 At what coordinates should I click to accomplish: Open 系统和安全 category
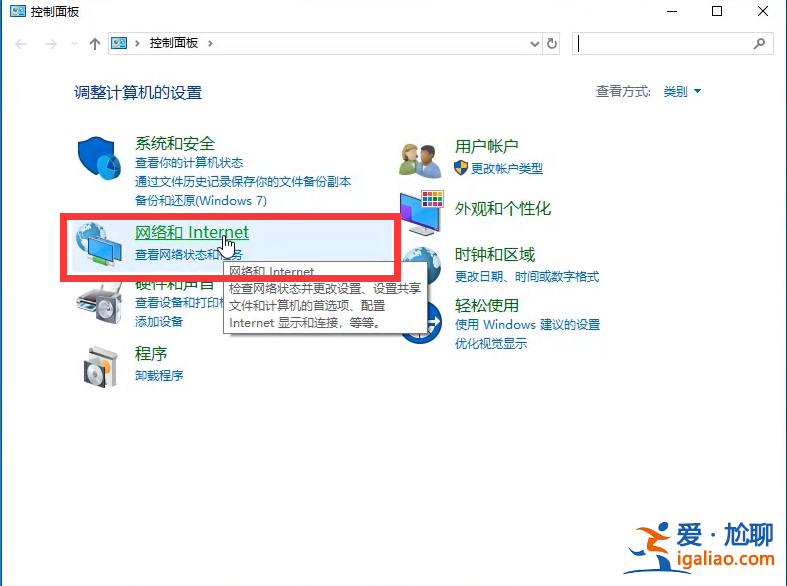coord(175,143)
